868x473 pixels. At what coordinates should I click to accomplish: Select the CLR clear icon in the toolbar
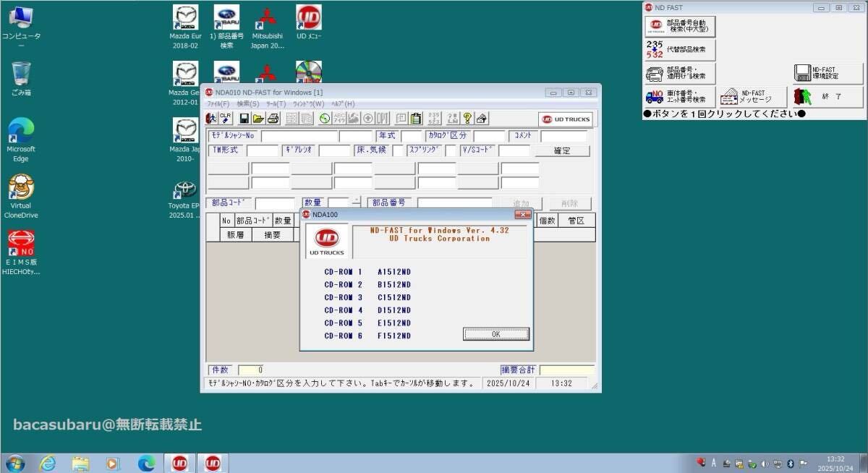226,118
